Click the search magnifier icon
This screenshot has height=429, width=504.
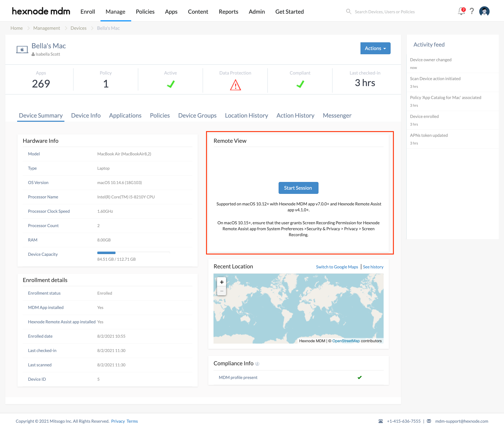[x=349, y=12]
